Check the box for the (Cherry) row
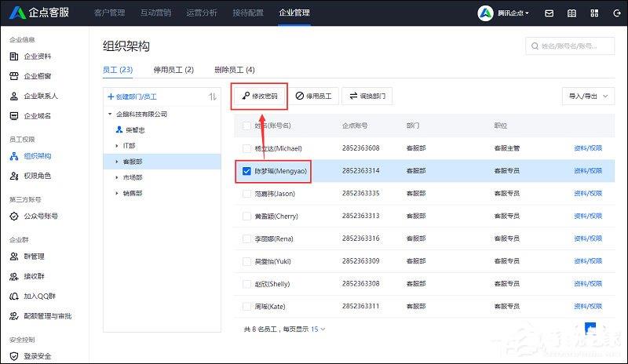 click(x=246, y=217)
